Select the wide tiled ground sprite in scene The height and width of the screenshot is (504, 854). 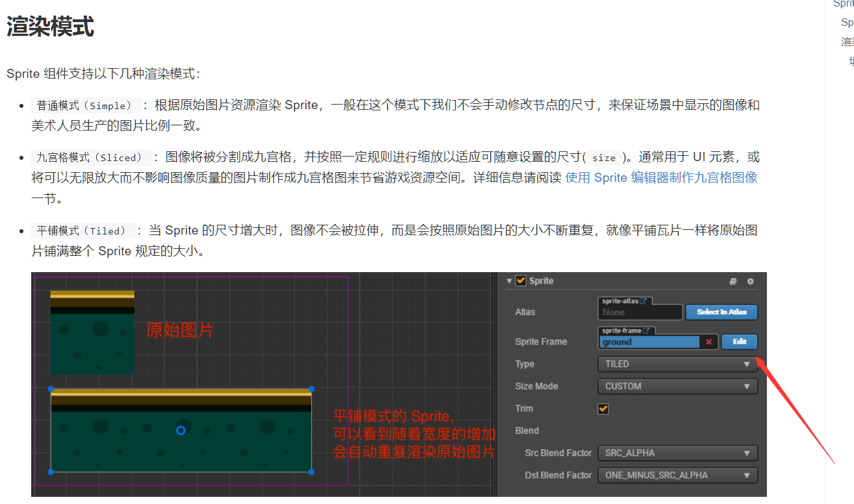point(181,431)
